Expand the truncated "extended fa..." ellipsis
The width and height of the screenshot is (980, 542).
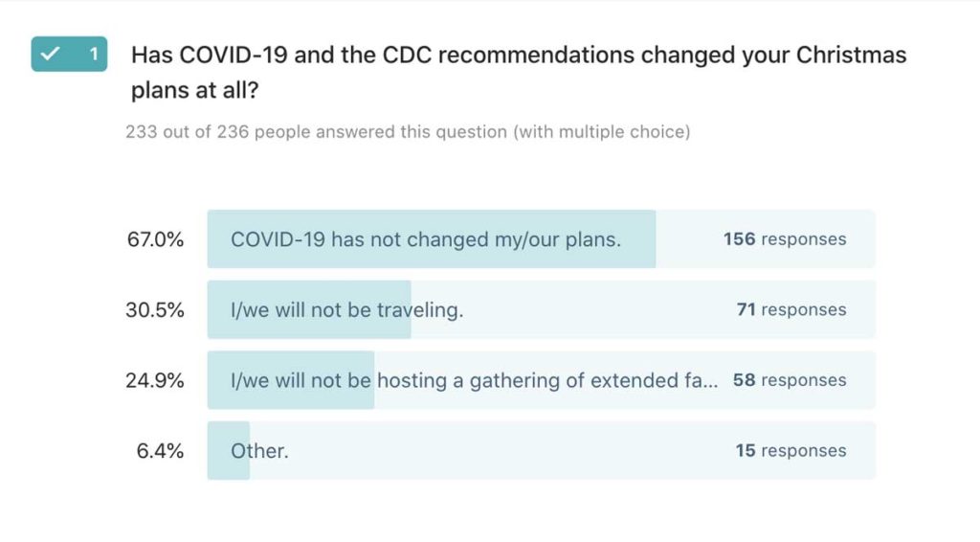[708, 380]
